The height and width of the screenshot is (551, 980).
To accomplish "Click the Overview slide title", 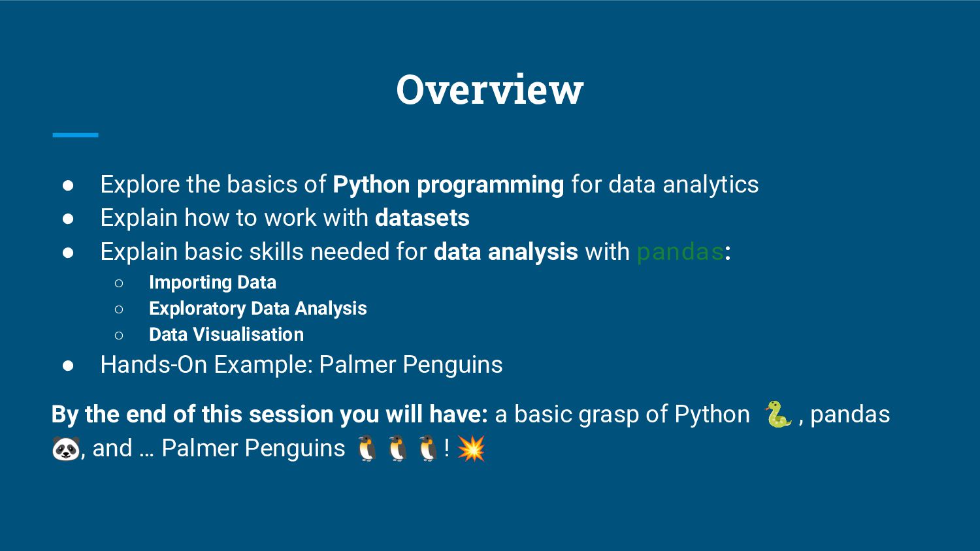I will tap(489, 89).
